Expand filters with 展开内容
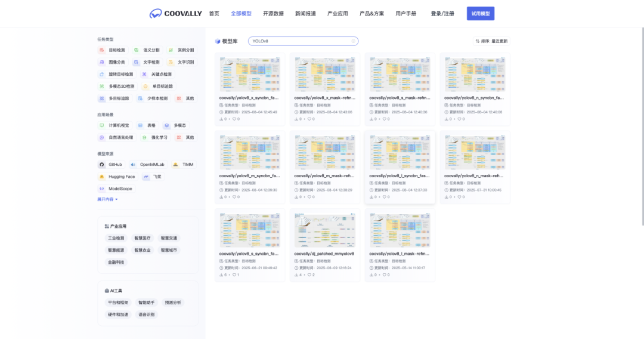 pos(107,199)
